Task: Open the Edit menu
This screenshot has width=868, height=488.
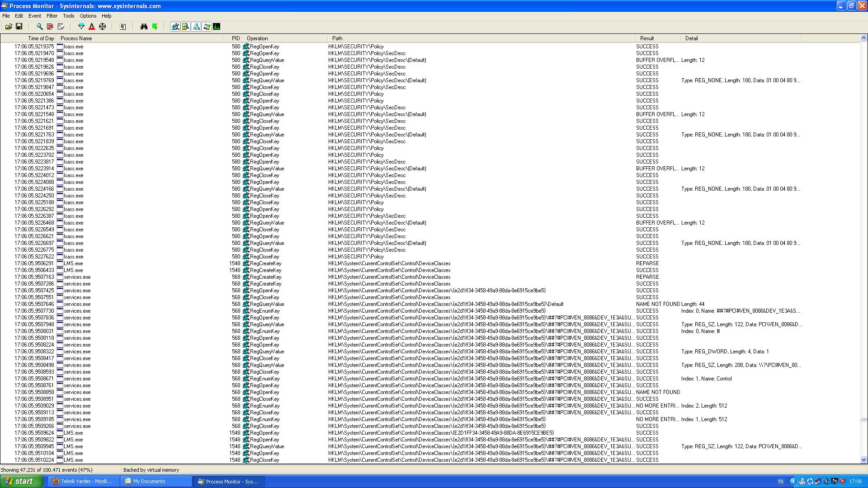Action: point(19,16)
